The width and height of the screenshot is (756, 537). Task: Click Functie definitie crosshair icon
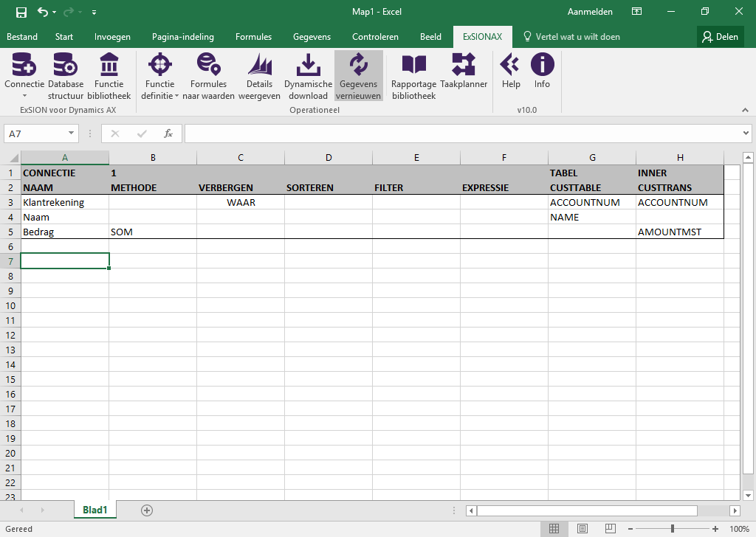(x=160, y=64)
